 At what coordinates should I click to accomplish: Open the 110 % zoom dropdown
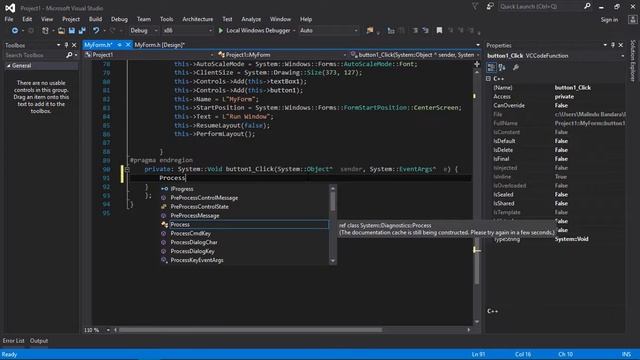click(108, 330)
